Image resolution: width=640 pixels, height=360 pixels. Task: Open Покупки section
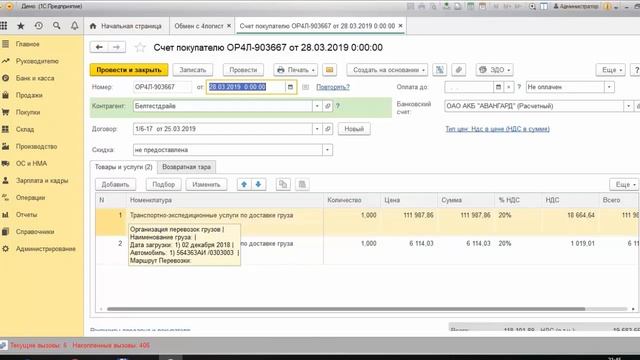28,112
